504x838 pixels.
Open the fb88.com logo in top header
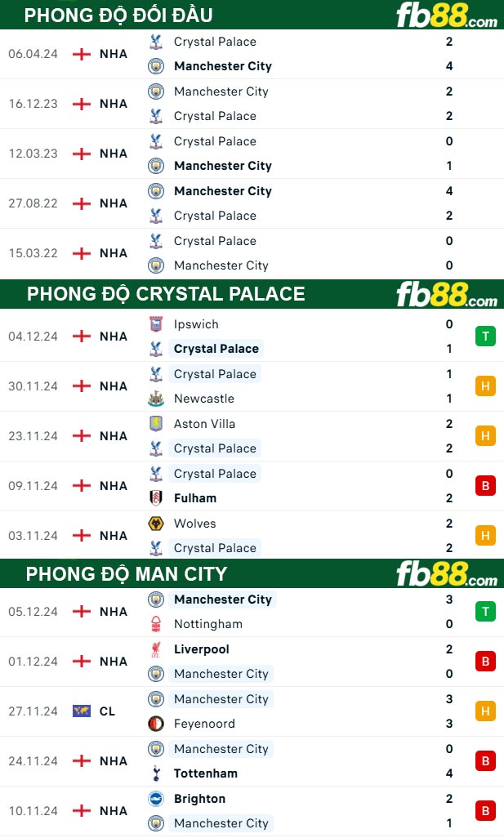pos(447,15)
